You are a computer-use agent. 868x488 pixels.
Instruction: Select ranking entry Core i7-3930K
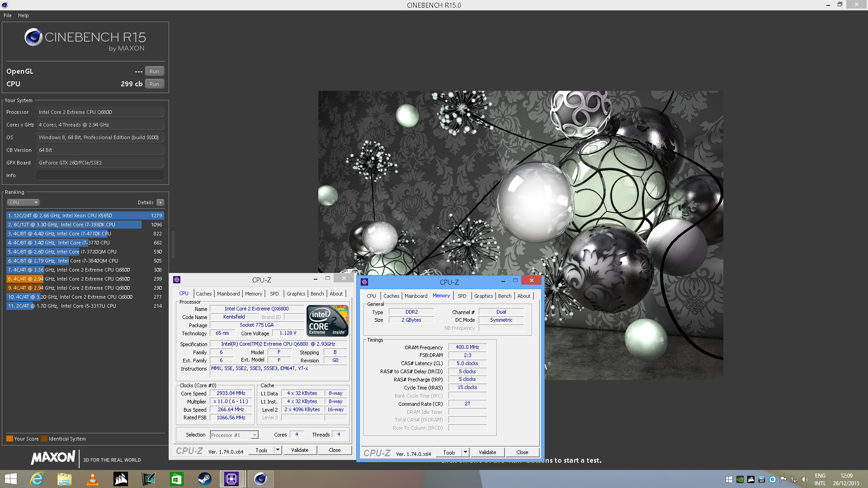pyautogui.click(x=85, y=225)
